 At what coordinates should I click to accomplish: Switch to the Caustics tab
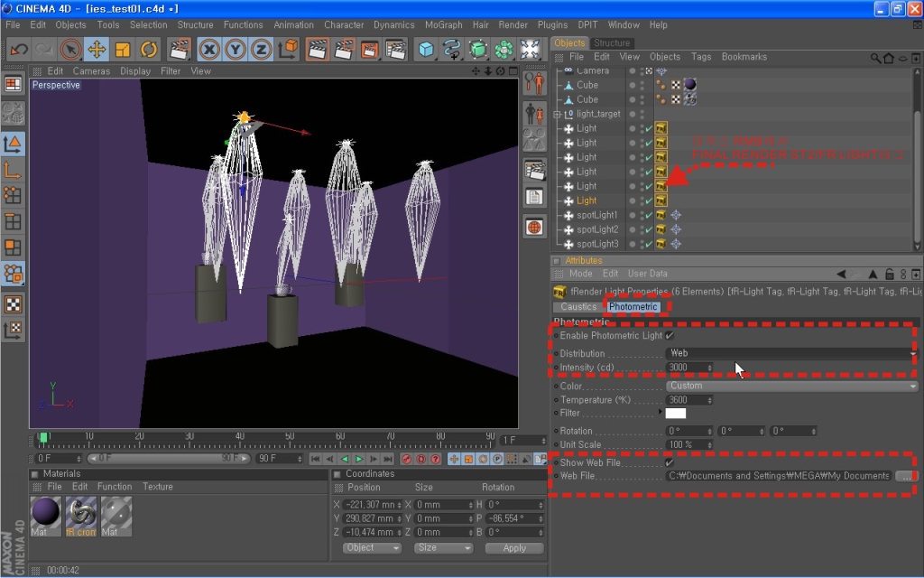[578, 307]
